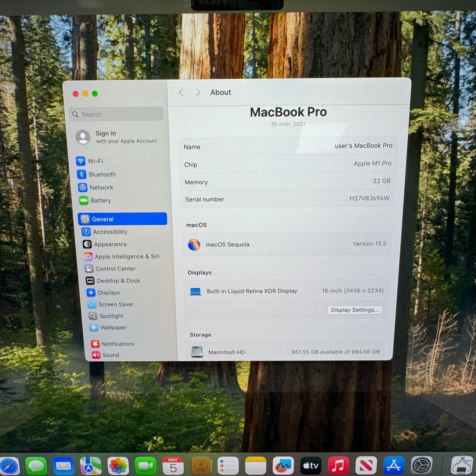This screenshot has width=476, height=476.
Task: Open the Photos app in the Dock
Action: [118, 466]
